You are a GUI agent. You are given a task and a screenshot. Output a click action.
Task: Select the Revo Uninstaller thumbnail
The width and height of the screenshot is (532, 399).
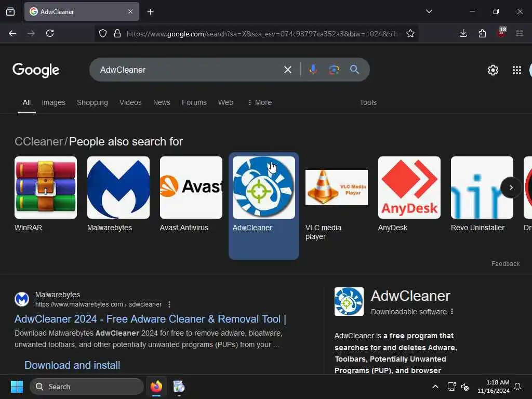pos(482,187)
